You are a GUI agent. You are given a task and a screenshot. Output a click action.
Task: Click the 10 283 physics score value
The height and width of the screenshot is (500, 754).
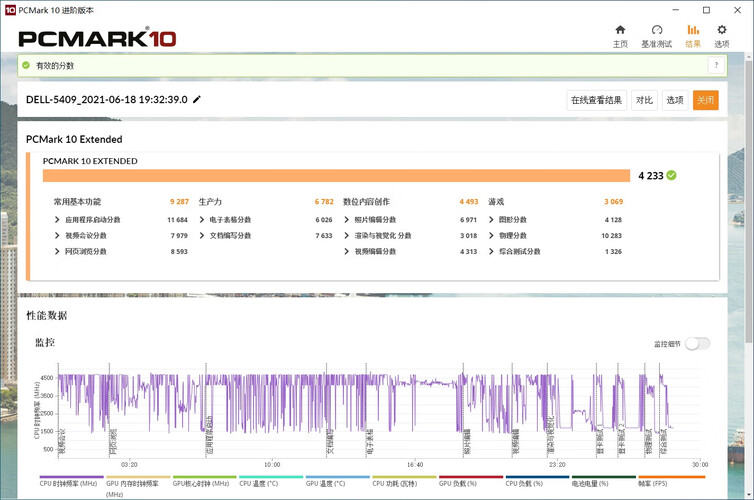click(612, 236)
